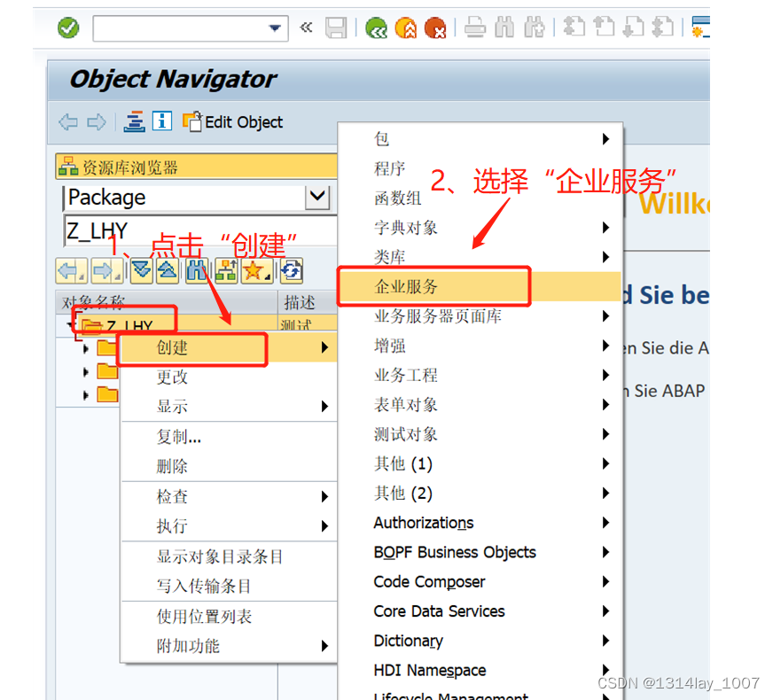The height and width of the screenshot is (700, 773).
Task: Select 创建 in the context menu
Action: coord(230,347)
